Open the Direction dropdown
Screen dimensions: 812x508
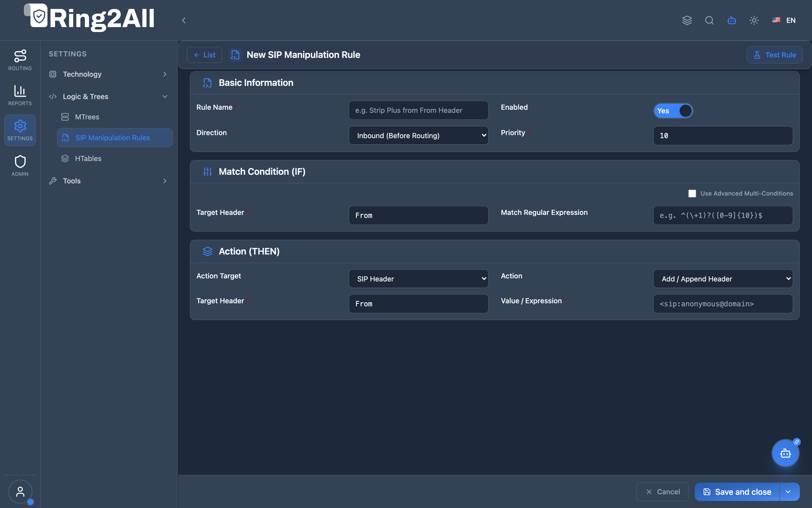pos(418,135)
